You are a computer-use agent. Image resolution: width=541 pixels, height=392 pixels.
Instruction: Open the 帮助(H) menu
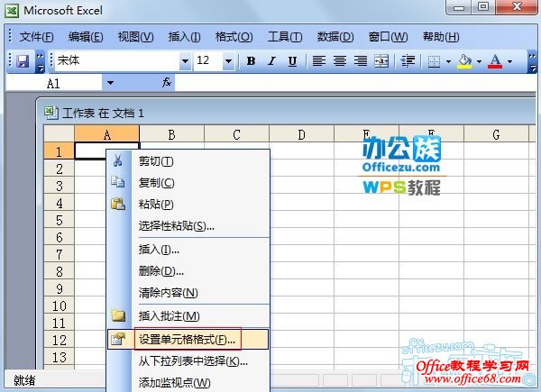pos(441,37)
